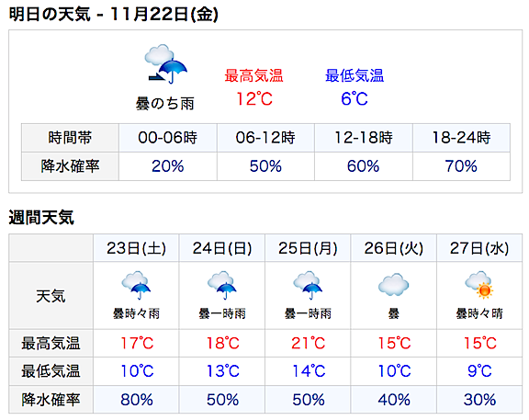Viewport: 529px width, 420px height.
Task: Click the blue 最低気温 label for tomorrow
Action: (x=355, y=75)
